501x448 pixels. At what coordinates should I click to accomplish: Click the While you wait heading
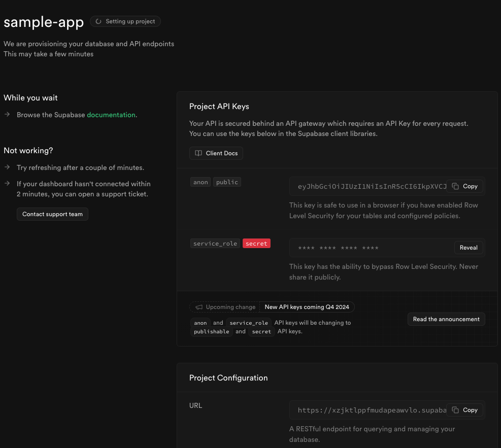click(x=30, y=98)
